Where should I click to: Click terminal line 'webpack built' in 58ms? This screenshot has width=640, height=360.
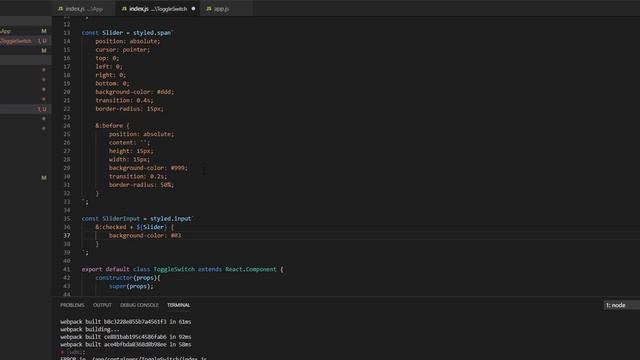click(126, 344)
